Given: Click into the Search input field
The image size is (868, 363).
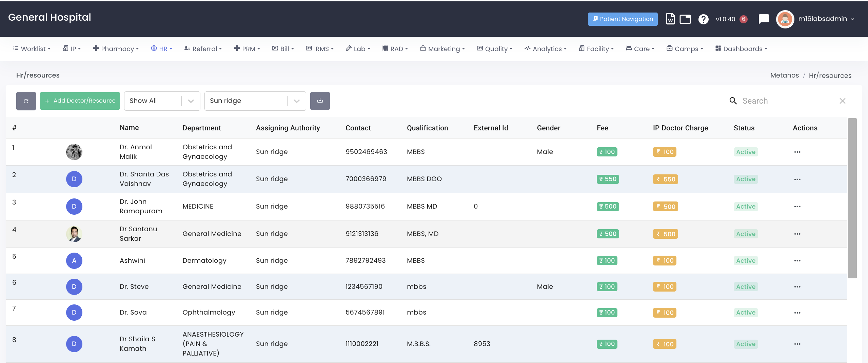Looking at the screenshot, I should (787, 101).
